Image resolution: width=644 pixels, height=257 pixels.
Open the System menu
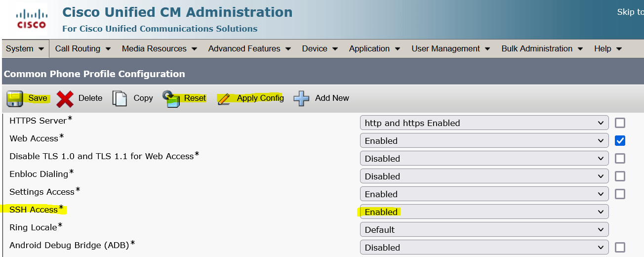pos(25,48)
